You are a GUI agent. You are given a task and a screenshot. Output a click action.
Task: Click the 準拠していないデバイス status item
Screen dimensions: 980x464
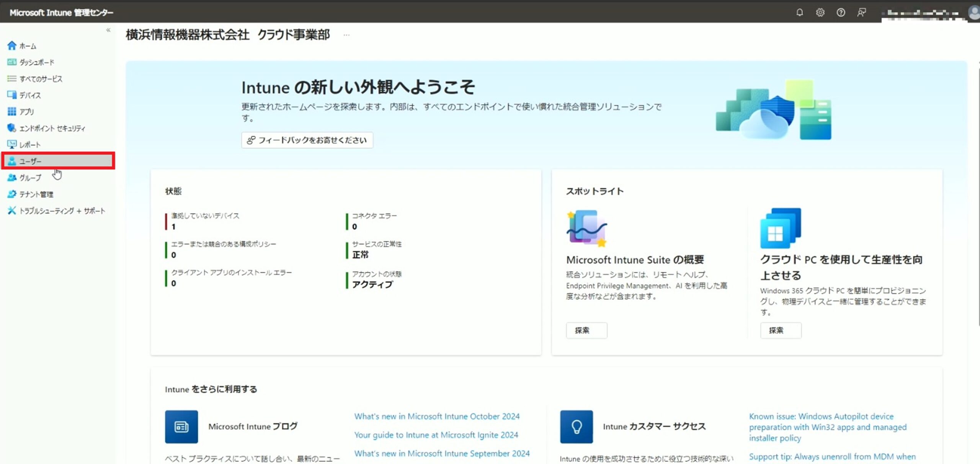coord(205,216)
